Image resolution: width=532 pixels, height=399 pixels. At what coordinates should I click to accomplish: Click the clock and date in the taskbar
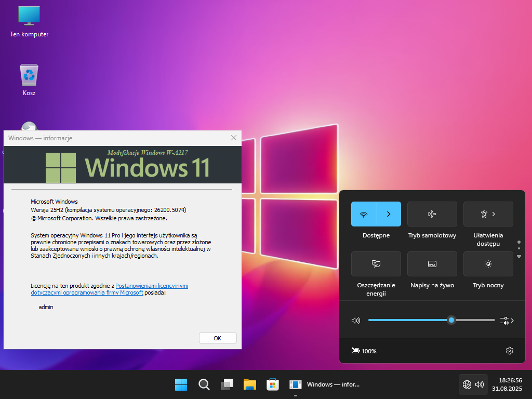(x=510, y=384)
